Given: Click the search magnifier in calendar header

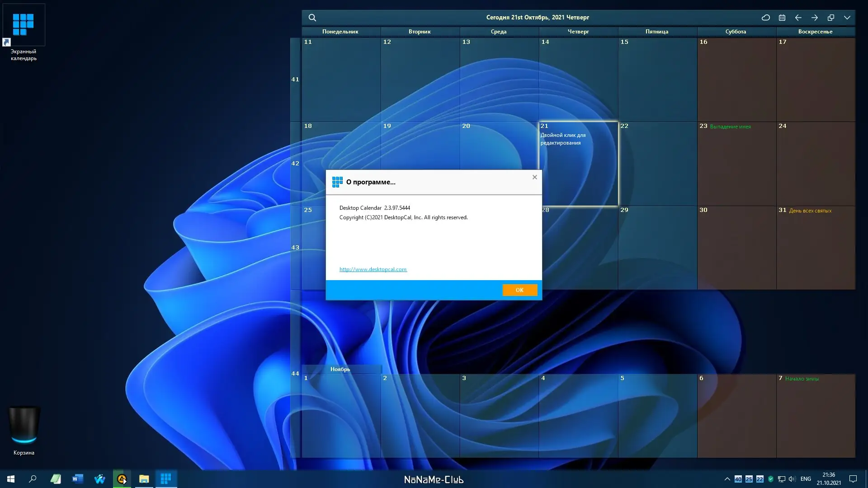Looking at the screenshot, I should pos(312,18).
